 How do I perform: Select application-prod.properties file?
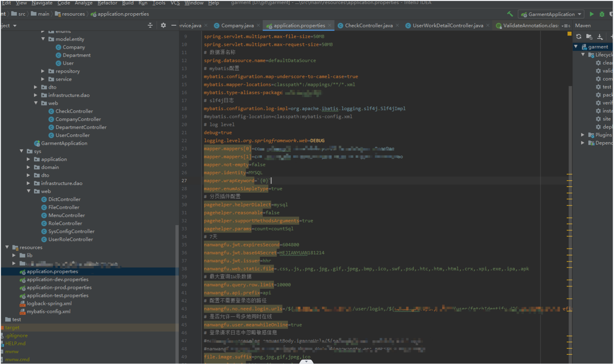pyautogui.click(x=55, y=288)
